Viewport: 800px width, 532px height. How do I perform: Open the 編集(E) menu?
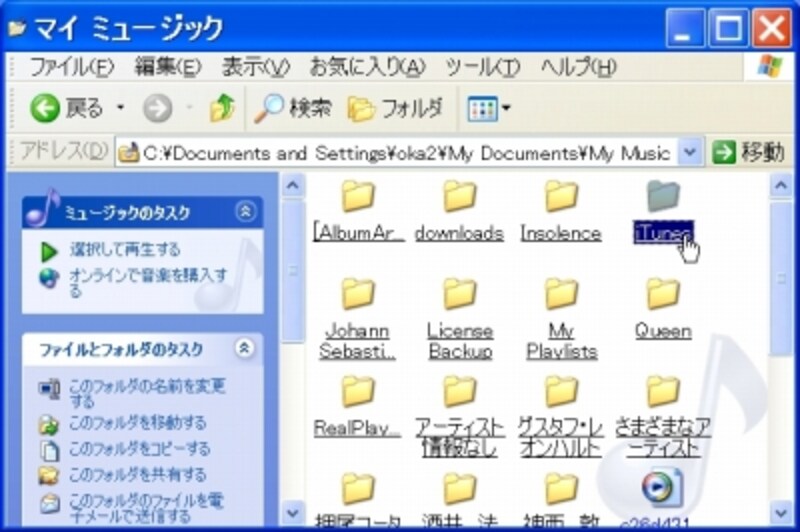tap(168, 67)
